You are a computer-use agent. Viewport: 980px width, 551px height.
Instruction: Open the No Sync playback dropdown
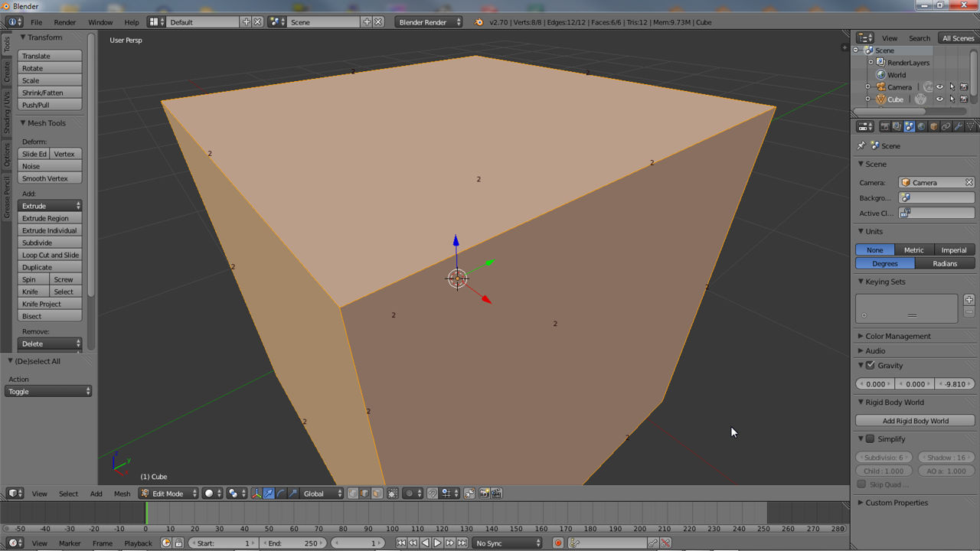pyautogui.click(x=507, y=543)
